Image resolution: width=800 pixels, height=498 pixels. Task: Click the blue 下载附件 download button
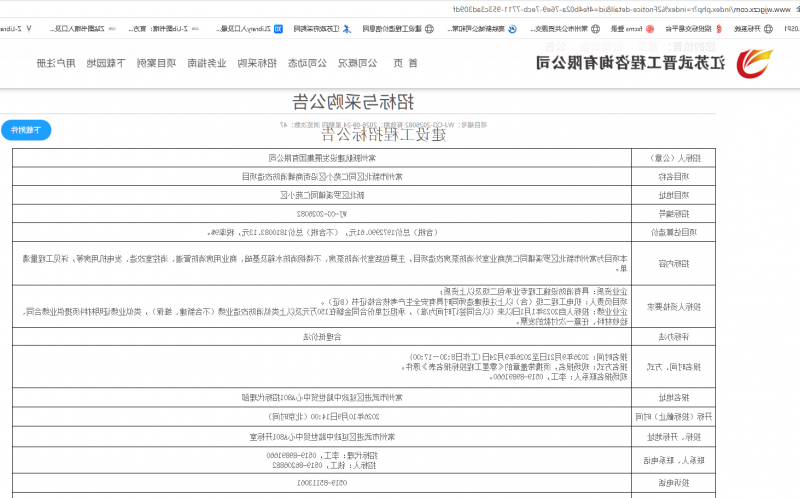26,130
